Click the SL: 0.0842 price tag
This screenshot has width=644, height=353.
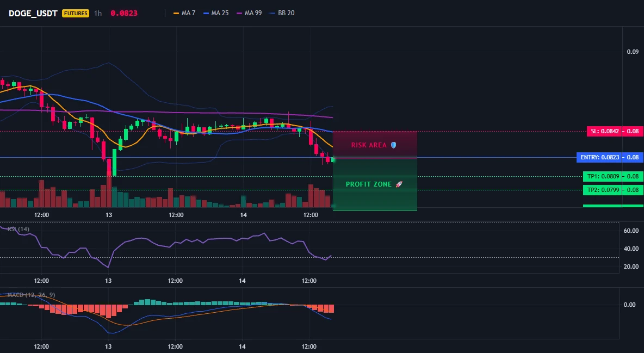click(x=605, y=132)
